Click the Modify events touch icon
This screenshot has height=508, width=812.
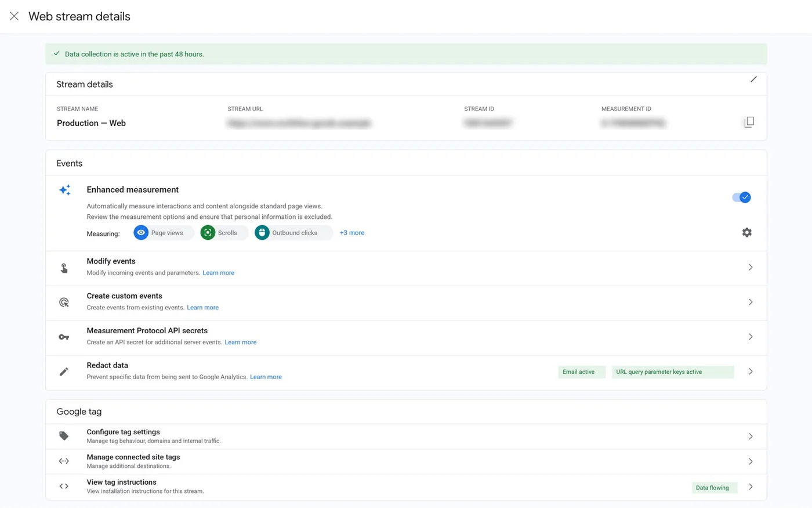point(64,268)
